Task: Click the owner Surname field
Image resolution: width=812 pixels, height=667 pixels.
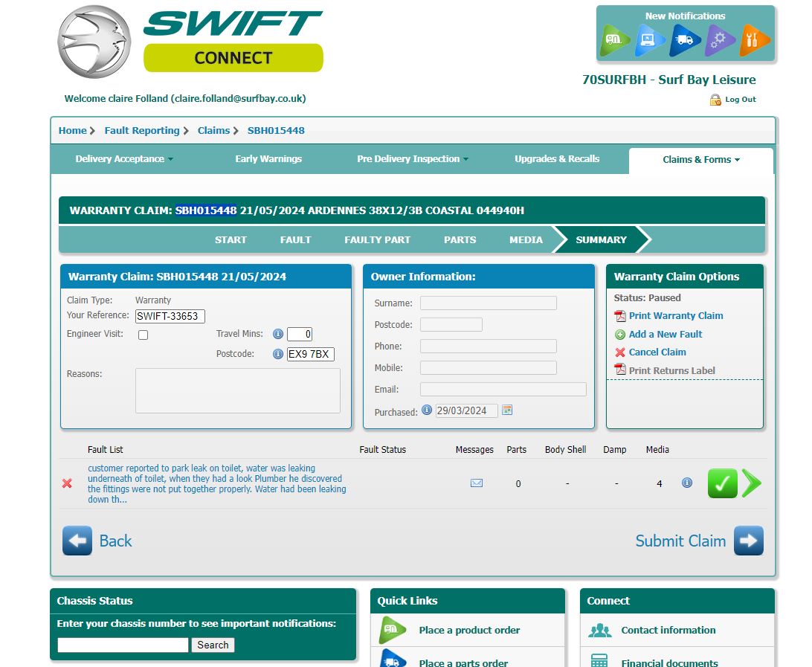Action: pos(489,303)
